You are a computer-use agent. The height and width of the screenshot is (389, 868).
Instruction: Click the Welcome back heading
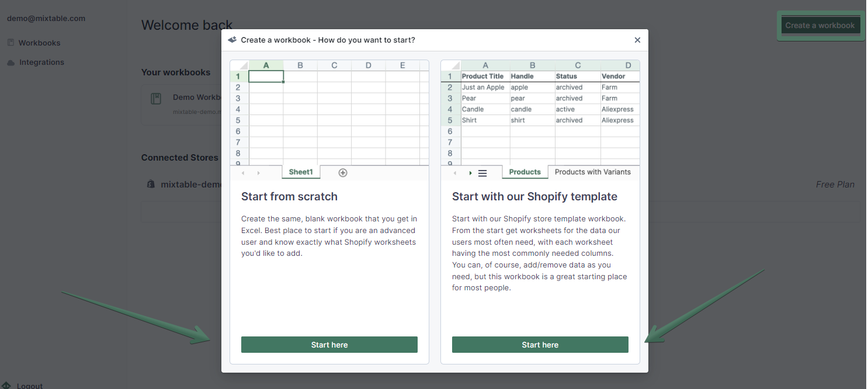click(x=187, y=25)
